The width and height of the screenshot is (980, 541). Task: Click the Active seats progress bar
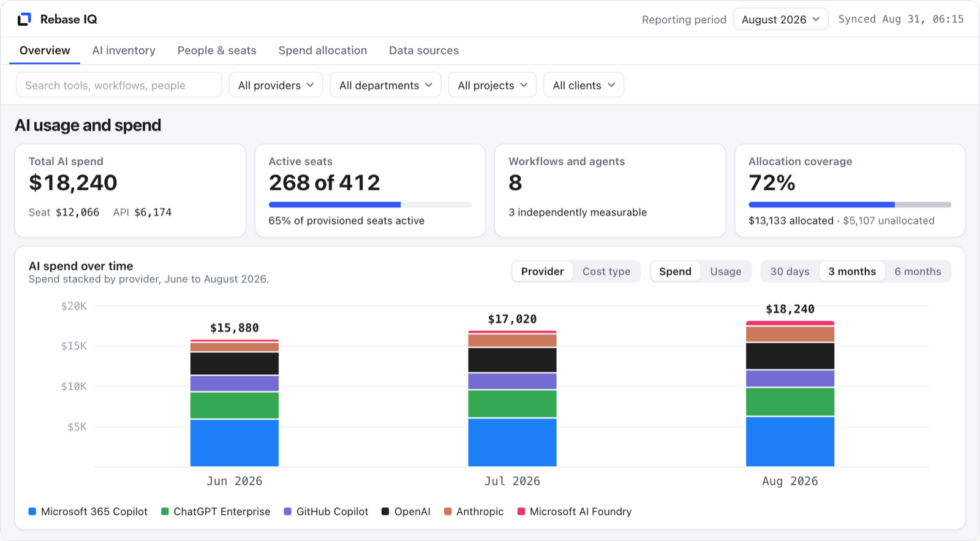(370, 205)
